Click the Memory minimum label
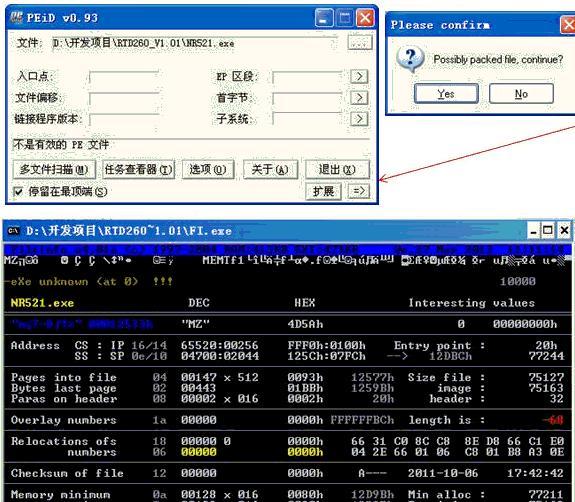Screen dimensions: 575x502 [x=60, y=494]
